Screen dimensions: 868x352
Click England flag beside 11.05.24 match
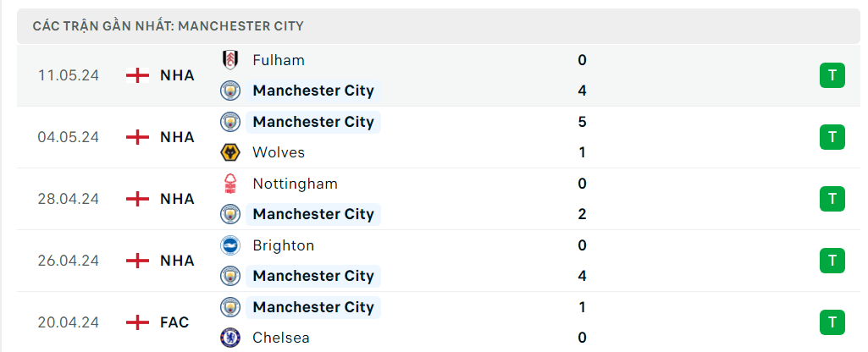coord(137,75)
